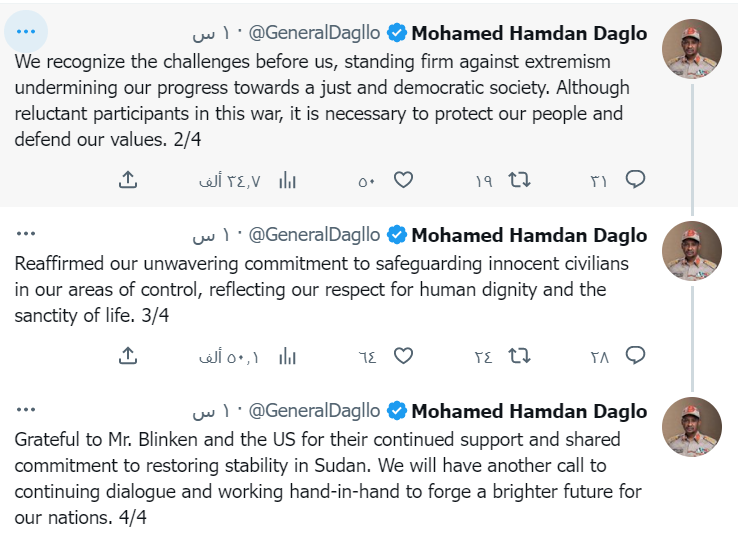Open the Mohamed Hamdan Daglo name on the 3/4 tweet
Viewport: 738px width, 543px height.
pyautogui.click(x=529, y=235)
